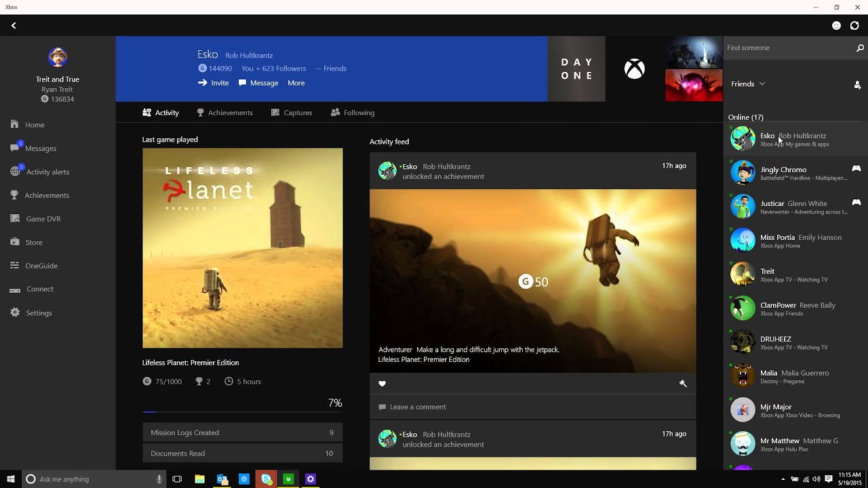Open the More options menu
Viewport: 868px width, 488px height.
[x=296, y=83]
